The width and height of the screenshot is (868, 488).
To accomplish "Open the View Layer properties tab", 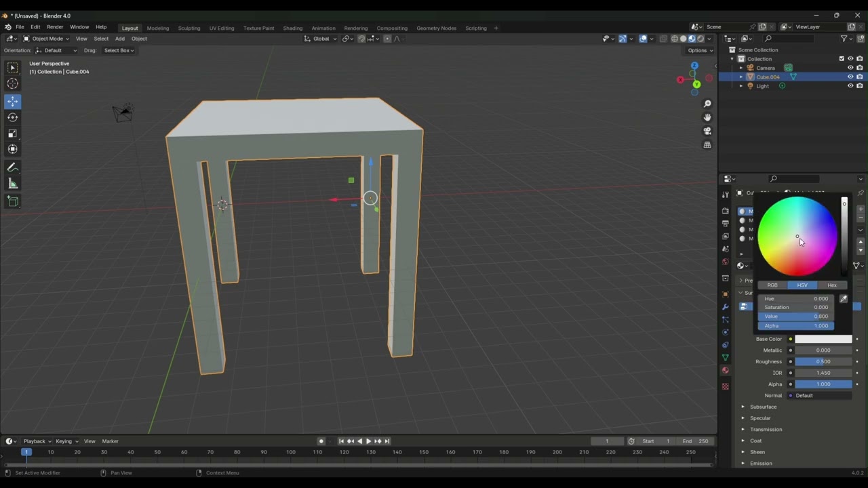I will click(726, 237).
